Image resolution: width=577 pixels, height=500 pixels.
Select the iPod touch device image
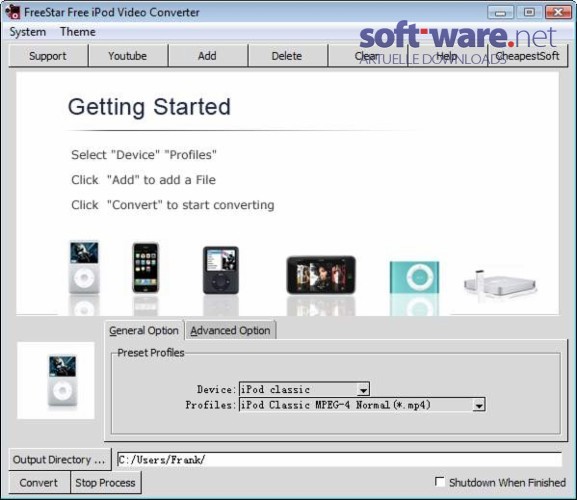(321, 275)
